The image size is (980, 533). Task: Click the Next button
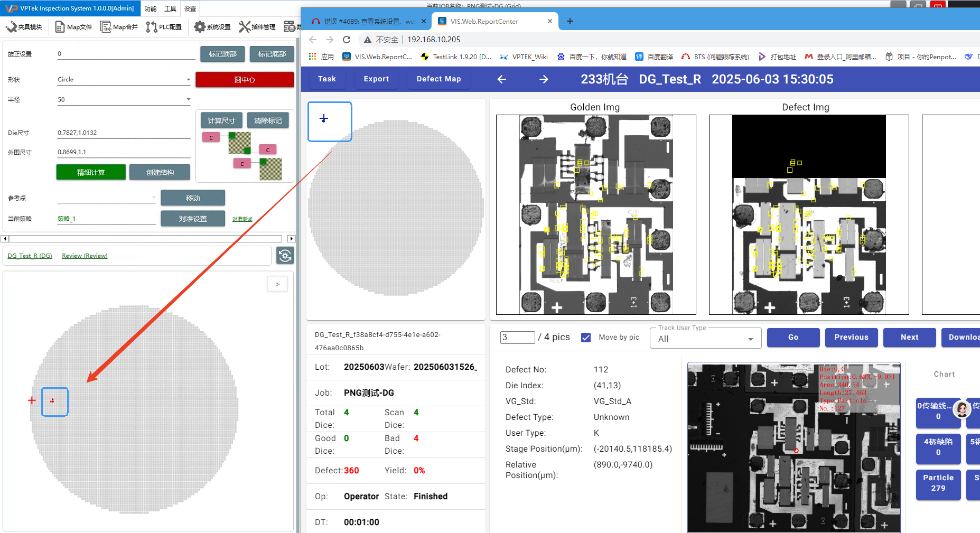click(x=909, y=337)
